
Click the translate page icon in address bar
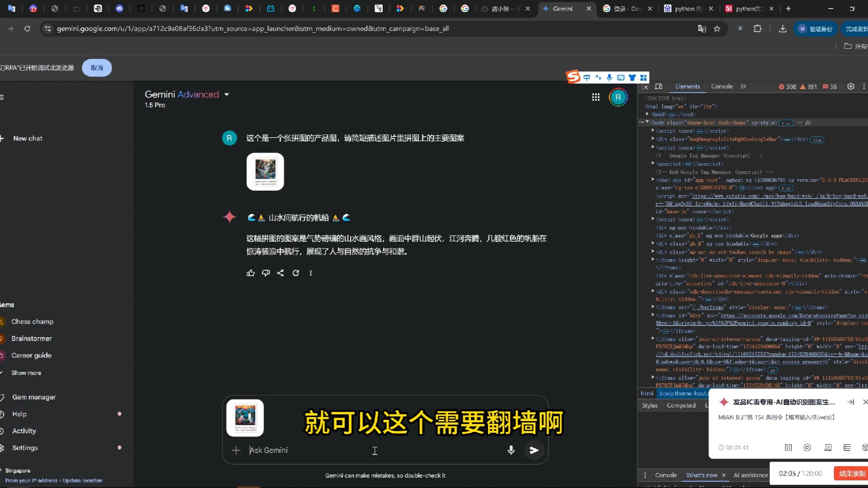click(x=702, y=28)
